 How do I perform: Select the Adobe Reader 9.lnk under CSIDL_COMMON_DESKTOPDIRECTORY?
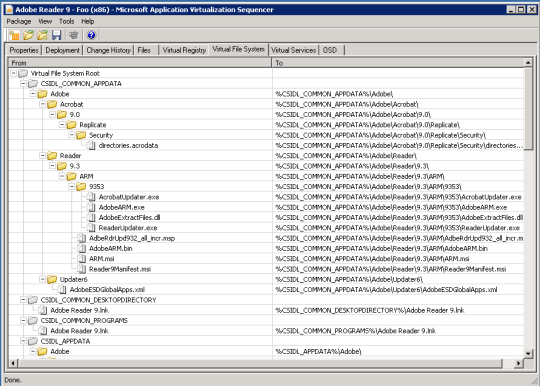(80, 310)
